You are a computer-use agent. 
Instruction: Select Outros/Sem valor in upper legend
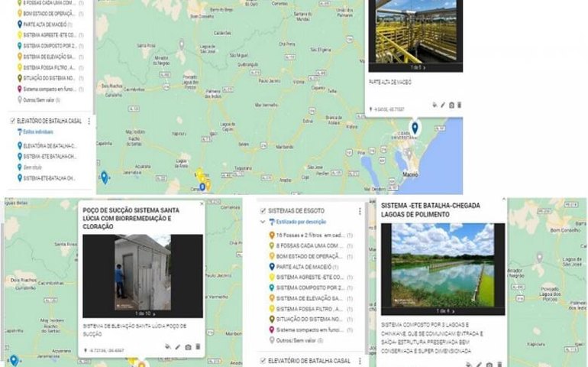click(x=39, y=100)
